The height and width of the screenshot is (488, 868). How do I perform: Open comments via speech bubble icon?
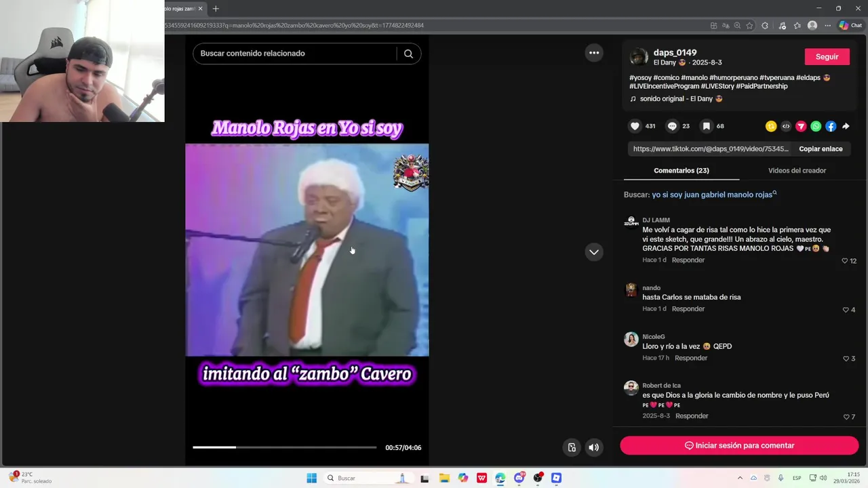click(x=672, y=126)
